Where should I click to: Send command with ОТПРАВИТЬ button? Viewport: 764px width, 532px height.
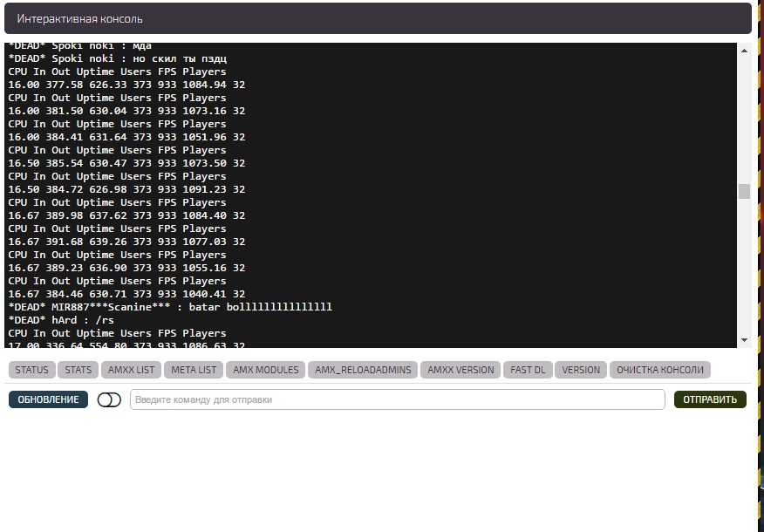tap(710, 399)
